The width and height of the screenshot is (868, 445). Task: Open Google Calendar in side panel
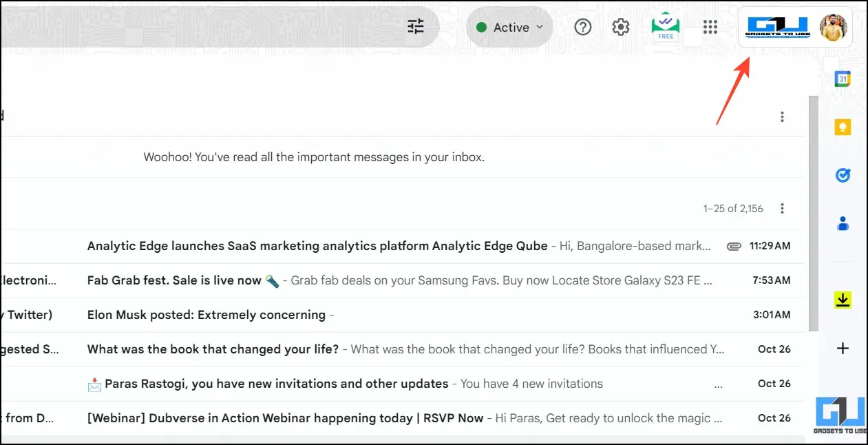pyautogui.click(x=843, y=79)
